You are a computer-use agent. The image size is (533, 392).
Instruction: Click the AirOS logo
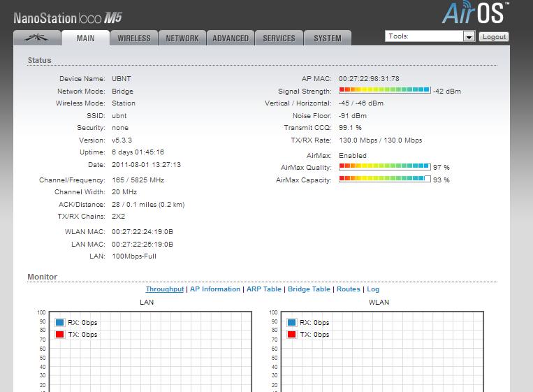[x=476, y=13]
